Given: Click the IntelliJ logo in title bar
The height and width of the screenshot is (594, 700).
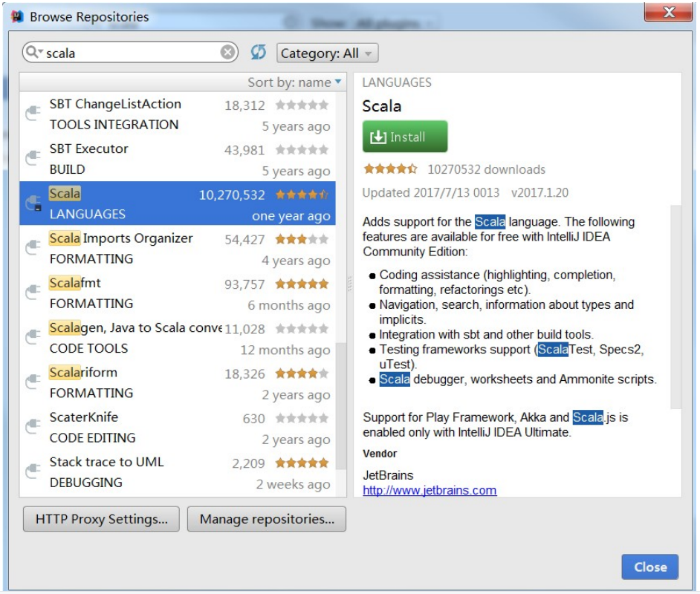Looking at the screenshot, I should [x=17, y=16].
